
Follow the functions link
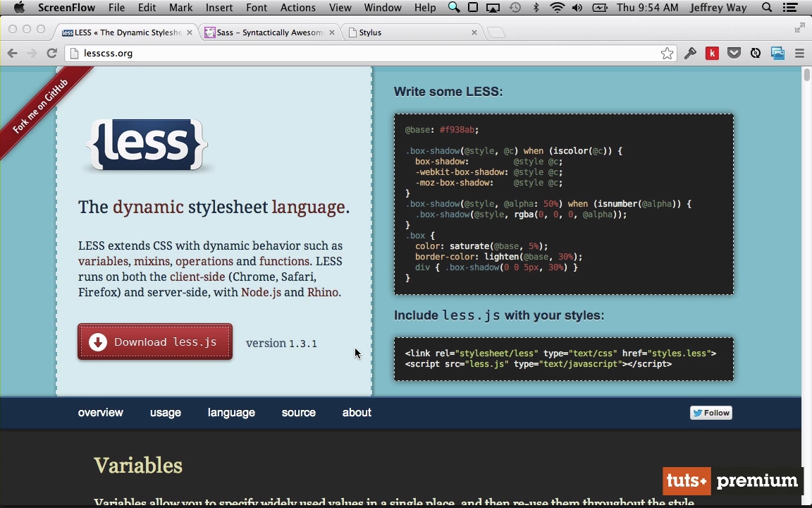284,261
